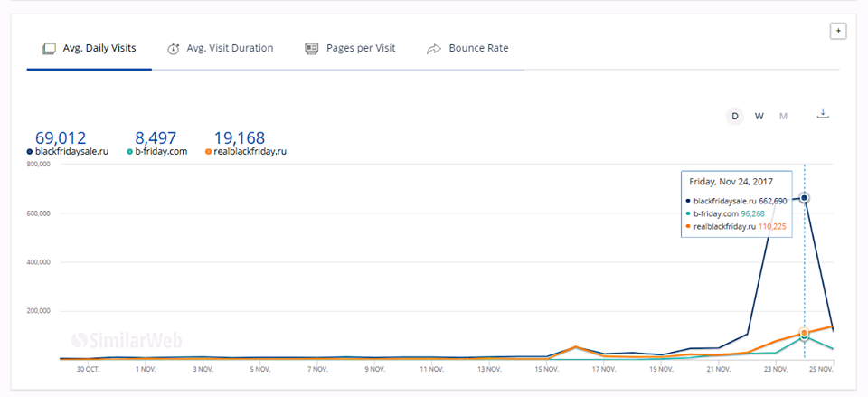The image size is (868, 397).
Task: Click the Bounce Rate arrow icon
Action: click(x=434, y=49)
